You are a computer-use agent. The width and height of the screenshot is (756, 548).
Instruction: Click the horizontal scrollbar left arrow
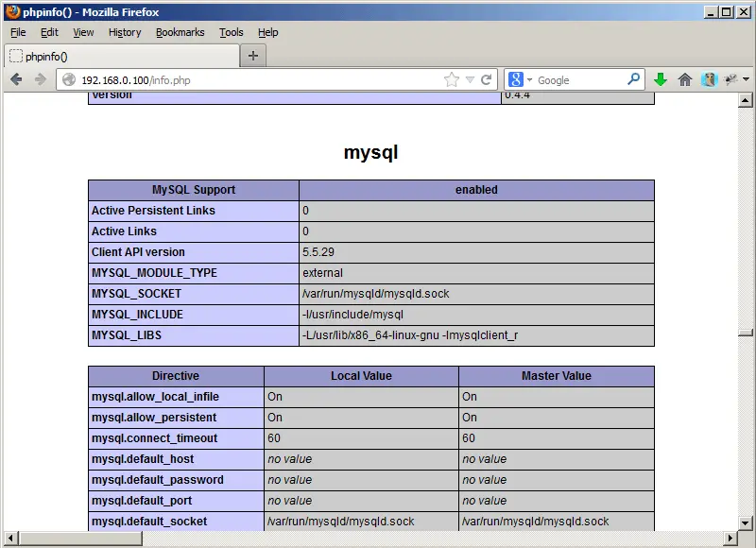11,538
